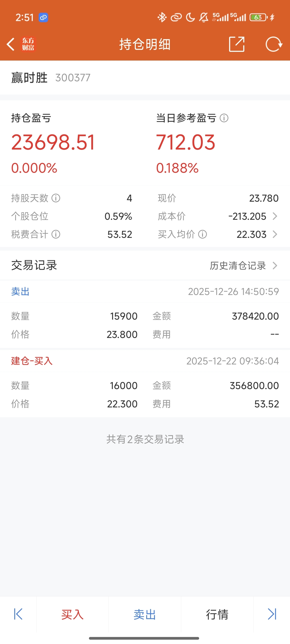290x644 pixels.
Task: Tap info icon next to 税费合计
Action: point(56,234)
